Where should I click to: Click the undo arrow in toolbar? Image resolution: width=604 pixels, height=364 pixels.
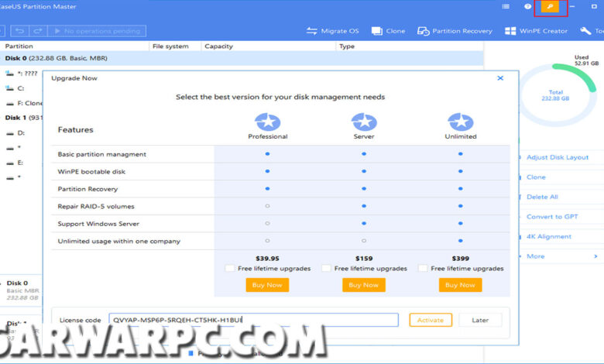click(x=19, y=31)
